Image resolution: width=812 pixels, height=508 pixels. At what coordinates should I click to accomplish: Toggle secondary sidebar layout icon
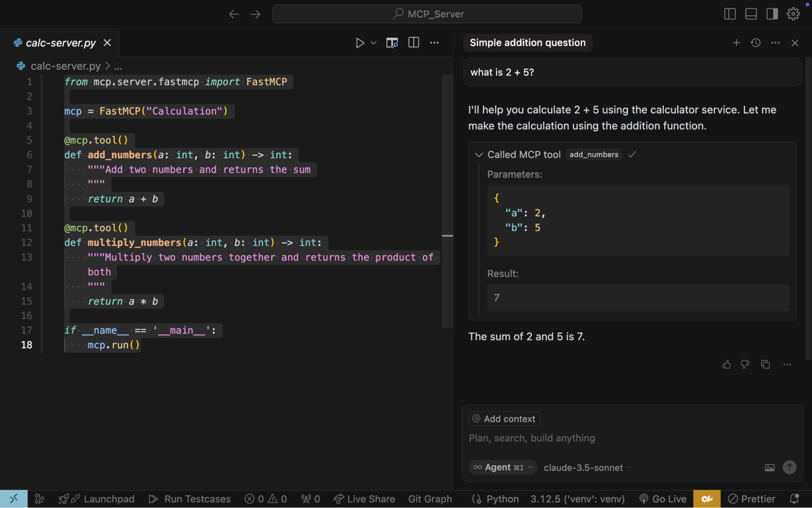772,14
